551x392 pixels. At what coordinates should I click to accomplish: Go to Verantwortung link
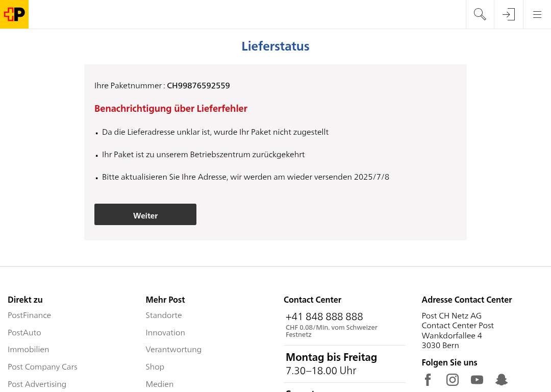tap(173, 350)
